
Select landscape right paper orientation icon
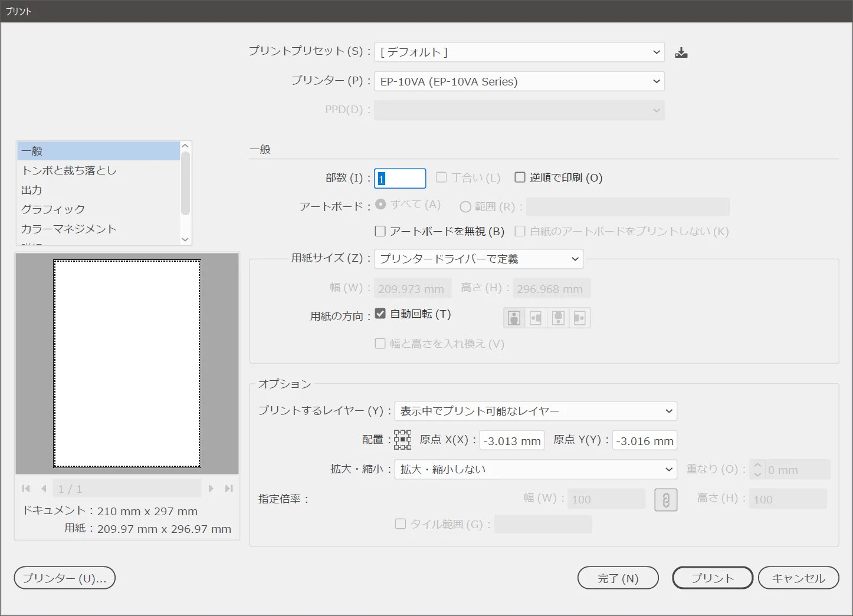tap(579, 318)
